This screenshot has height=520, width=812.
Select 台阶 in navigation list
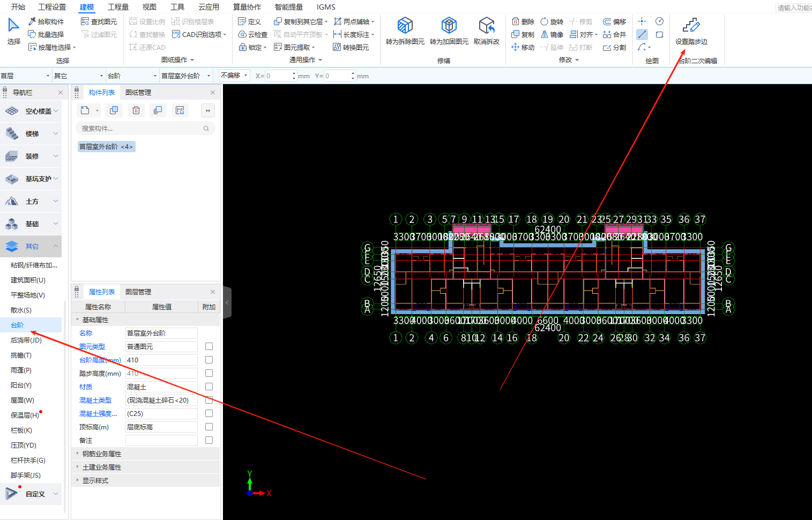[31, 325]
